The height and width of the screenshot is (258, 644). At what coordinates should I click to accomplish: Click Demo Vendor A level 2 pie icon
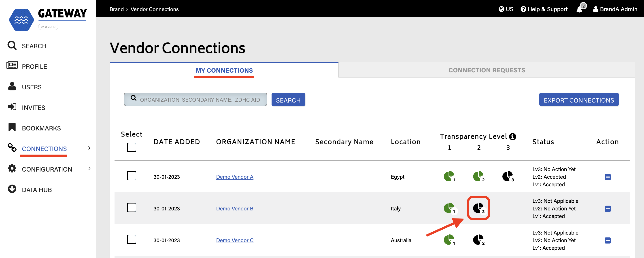pyautogui.click(x=479, y=176)
